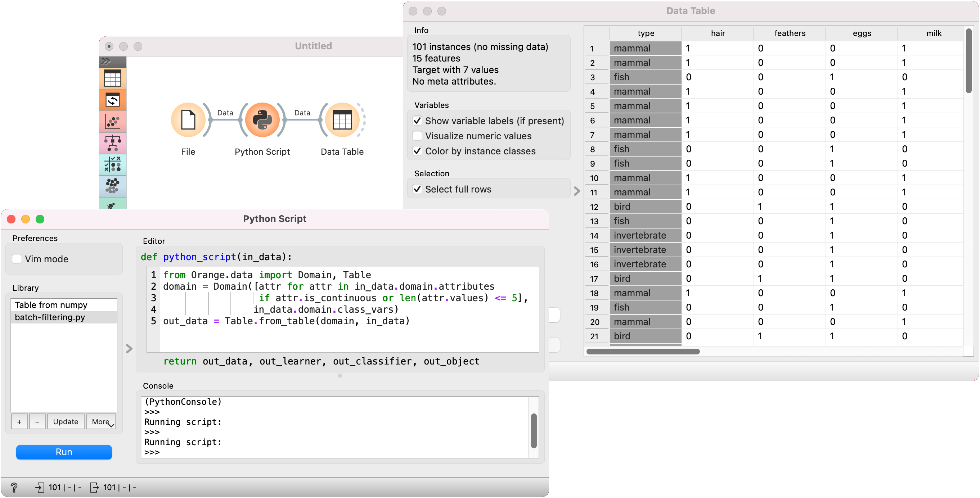Disable Select full rows option

tap(417, 189)
